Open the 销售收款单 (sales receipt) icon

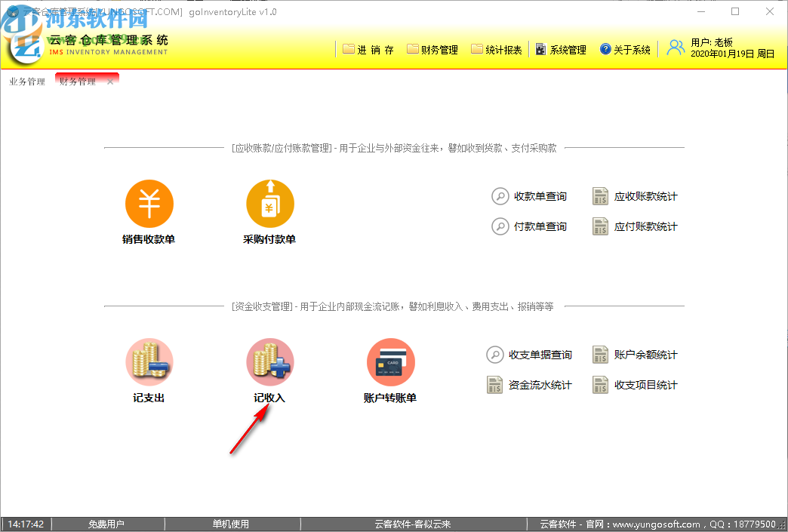click(x=149, y=203)
